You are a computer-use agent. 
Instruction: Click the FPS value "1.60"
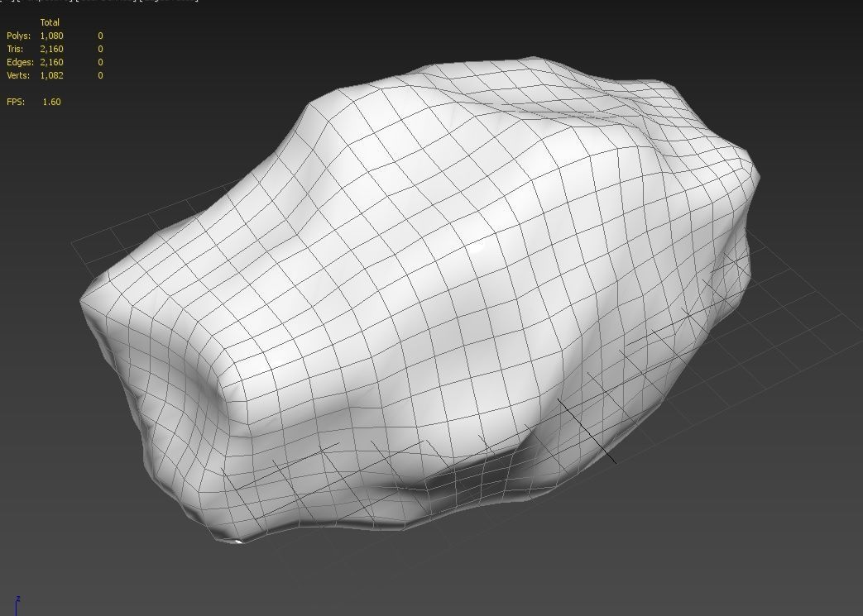click(52, 102)
